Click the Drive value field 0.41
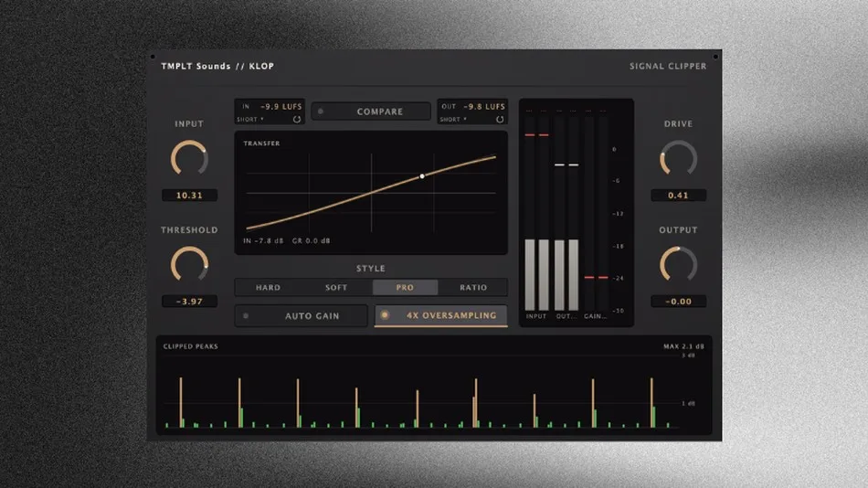The height and width of the screenshot is (488, 868). click(x=678, y=195)
